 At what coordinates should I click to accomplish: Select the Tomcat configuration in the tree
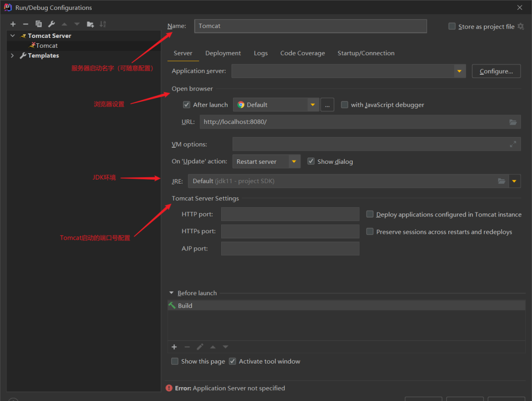pyautogui.click(x=83, y=45)
